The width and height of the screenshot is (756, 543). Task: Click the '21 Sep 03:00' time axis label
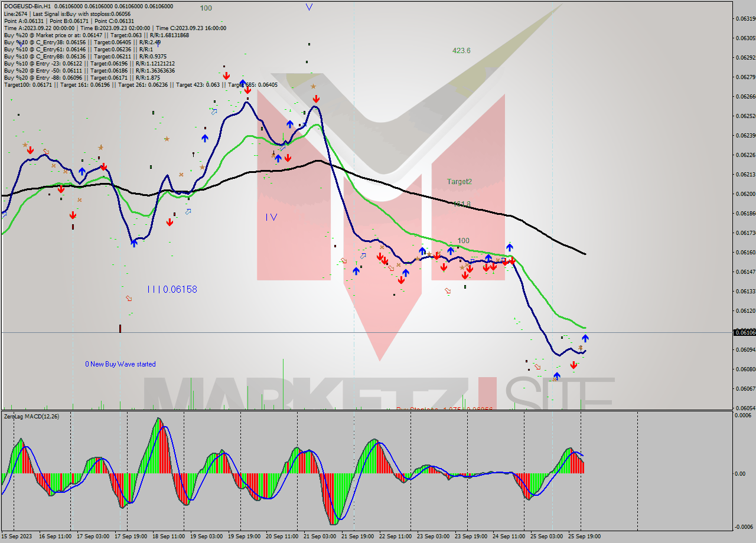pos(320,536)
